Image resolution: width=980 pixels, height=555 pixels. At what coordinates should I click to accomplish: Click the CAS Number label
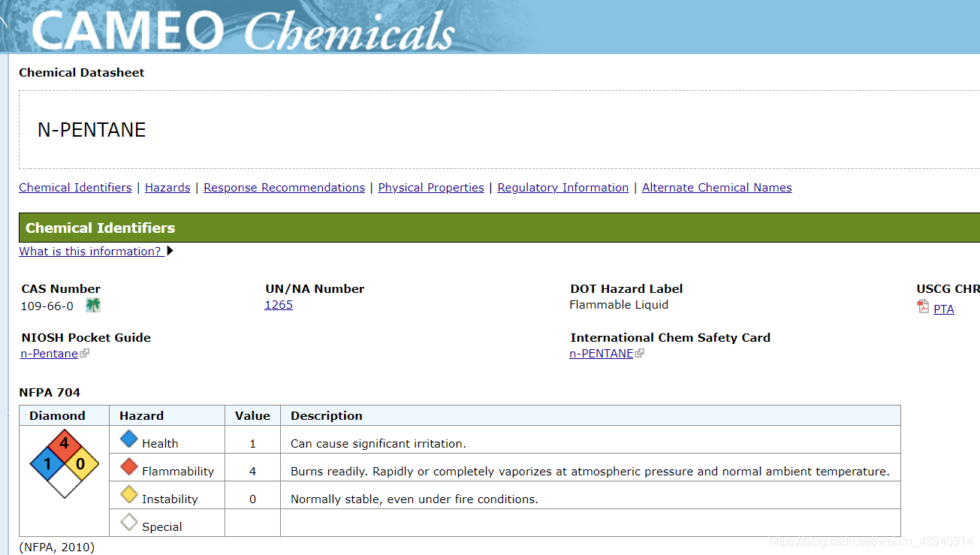click(x=61, y=289)
